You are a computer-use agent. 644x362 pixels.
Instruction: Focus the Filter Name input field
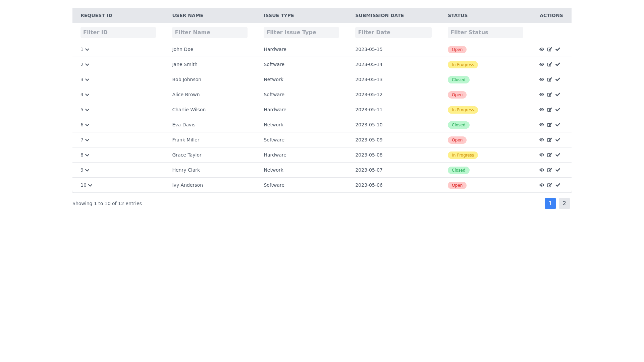point(210,33)
